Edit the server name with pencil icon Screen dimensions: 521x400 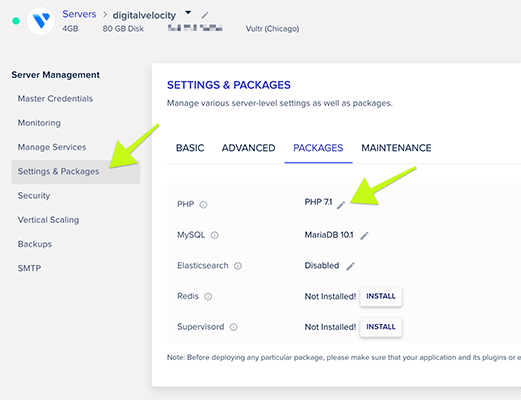coord(205,15)
